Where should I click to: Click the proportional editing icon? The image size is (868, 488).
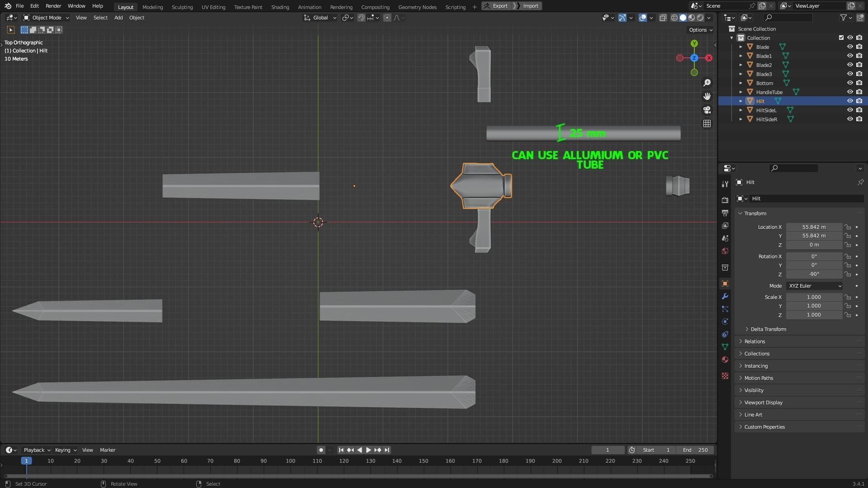pos(387,18)
